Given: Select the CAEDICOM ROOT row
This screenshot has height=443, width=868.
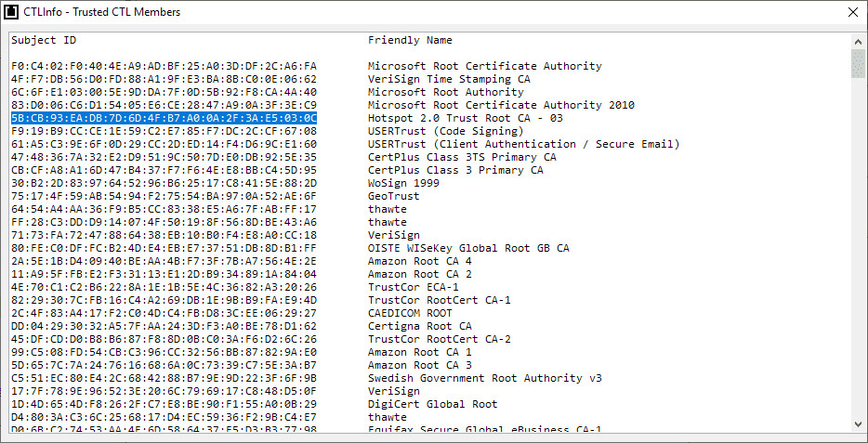Looking at the screenshot, I should click(x=410, y=313).
